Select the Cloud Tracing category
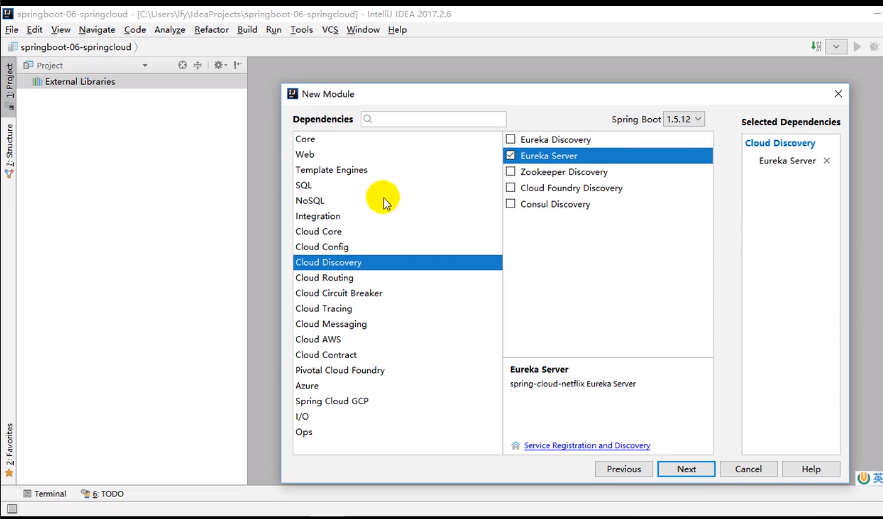This screenshot has height=519, width=883. point(398,308)
